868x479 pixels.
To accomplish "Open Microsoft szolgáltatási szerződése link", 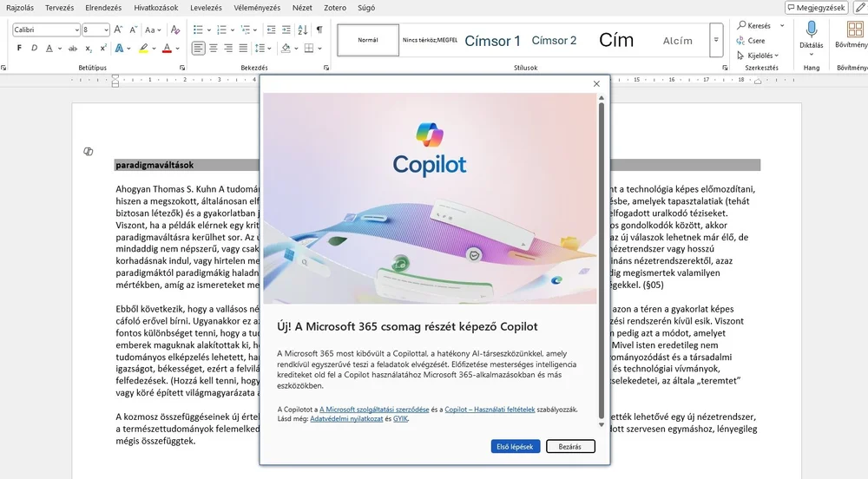I will click(374, 410).
